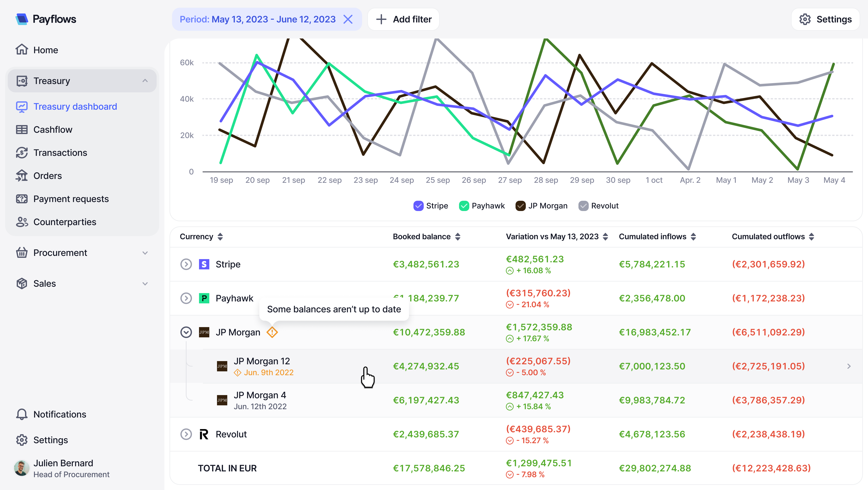The height and width of the screenshot is (490, 868).
Task: Click the JPM logo of JP Morgan 4
Action: pos(222,400)
